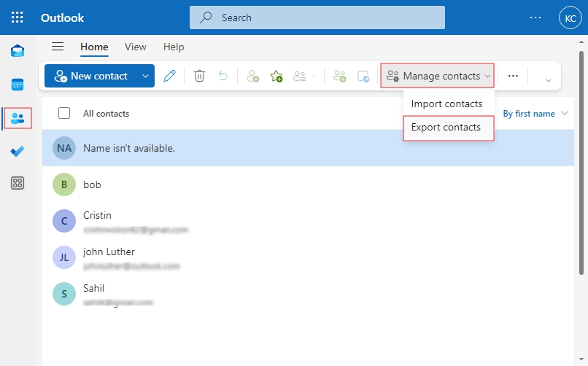Click the Edit contact pencil icon
This screenshot has width=588, height=366.
(x=169, y=76)
